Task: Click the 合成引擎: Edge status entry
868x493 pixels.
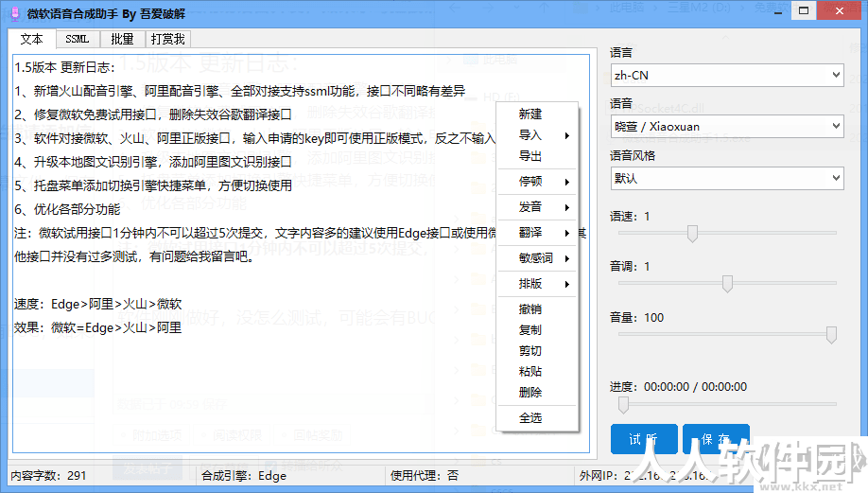Action: (x=244, y=476)
